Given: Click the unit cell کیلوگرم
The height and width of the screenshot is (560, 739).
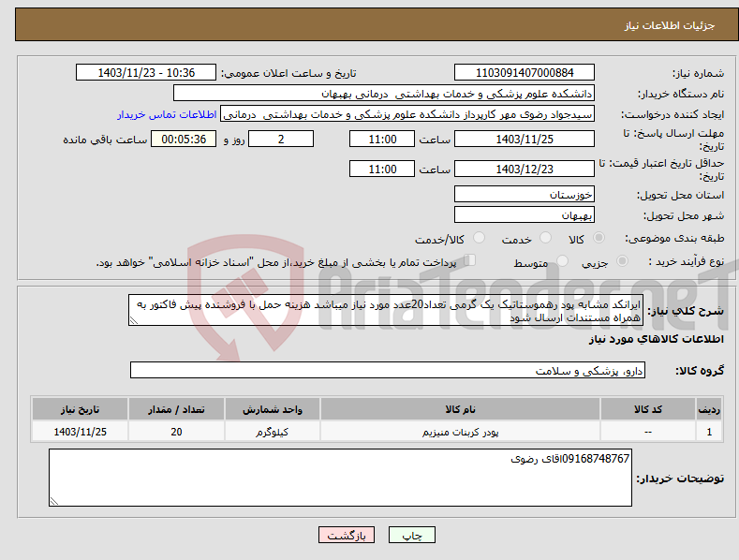Looking at the screenshot, I should click(x=273, y=432).
